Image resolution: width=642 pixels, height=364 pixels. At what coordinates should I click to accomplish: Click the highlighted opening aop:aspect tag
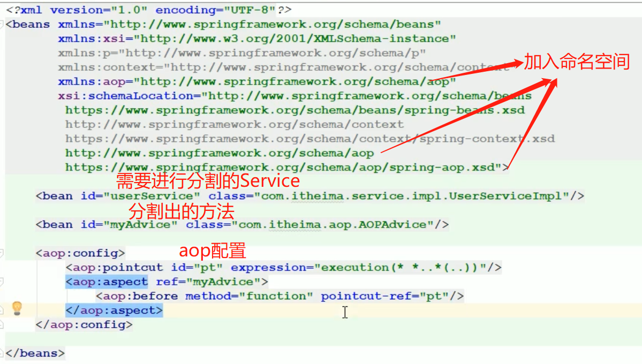(x=107, y=282)
